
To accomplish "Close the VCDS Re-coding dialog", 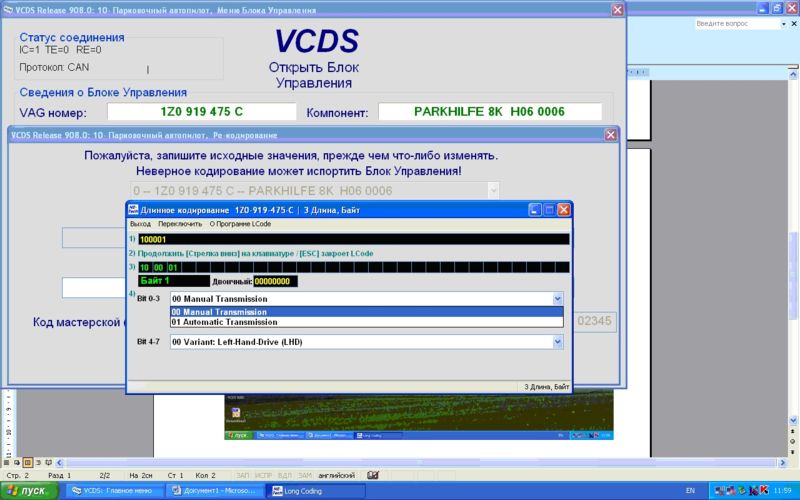I will click(610, 135).
